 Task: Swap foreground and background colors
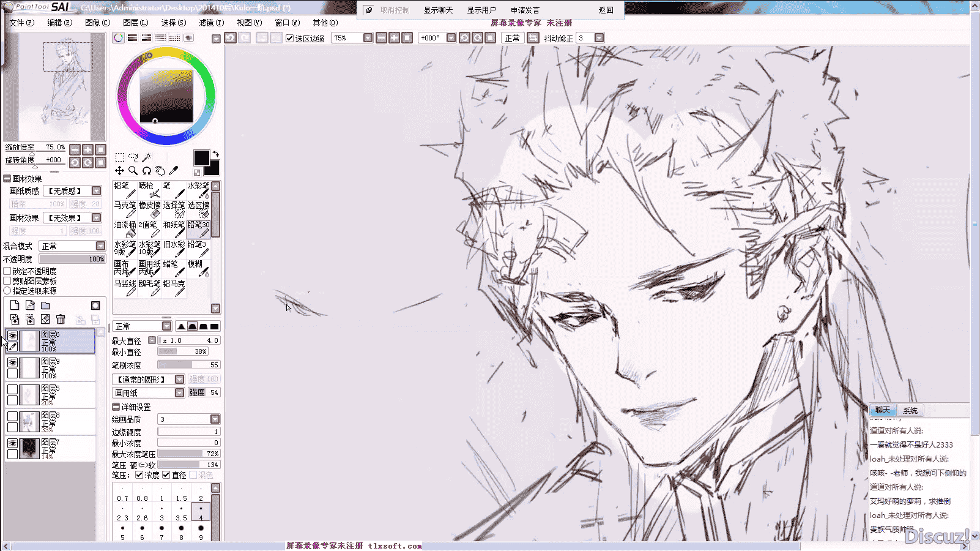(x=215, y=154)
